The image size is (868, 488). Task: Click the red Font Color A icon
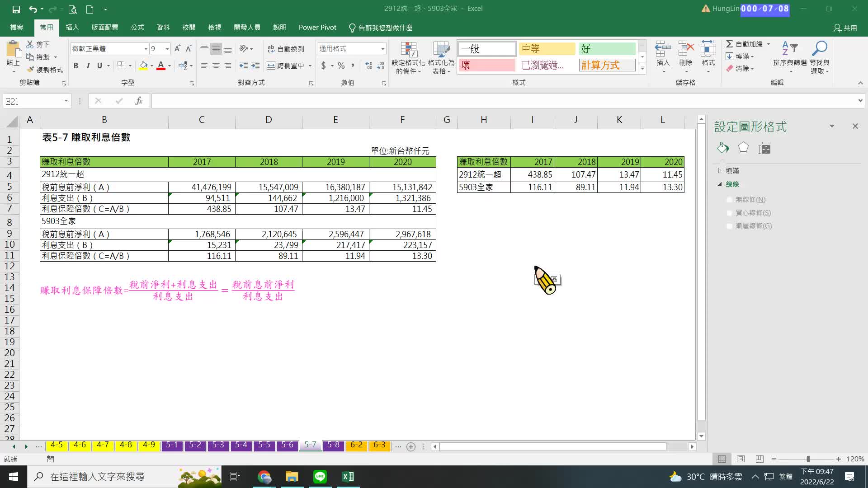click(160, 66)
